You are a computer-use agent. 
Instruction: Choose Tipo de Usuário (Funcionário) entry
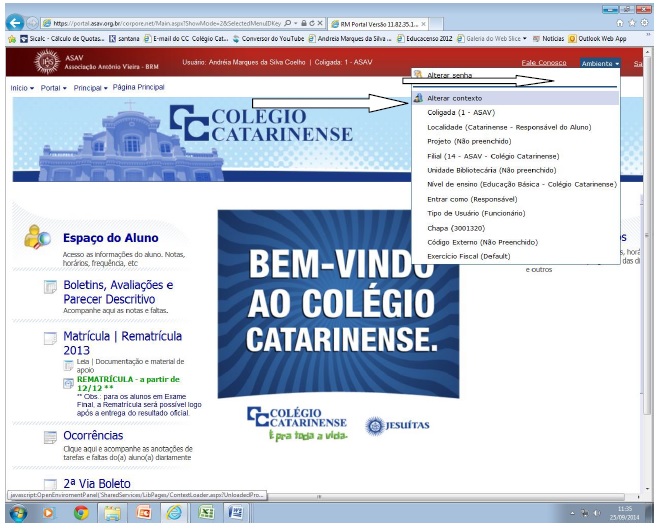476,213
